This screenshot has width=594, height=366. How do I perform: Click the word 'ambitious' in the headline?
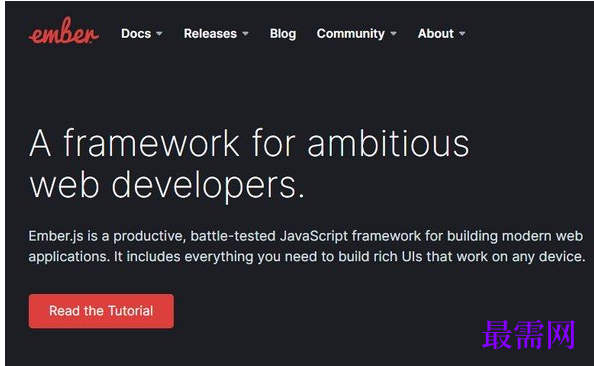(388, 143)
